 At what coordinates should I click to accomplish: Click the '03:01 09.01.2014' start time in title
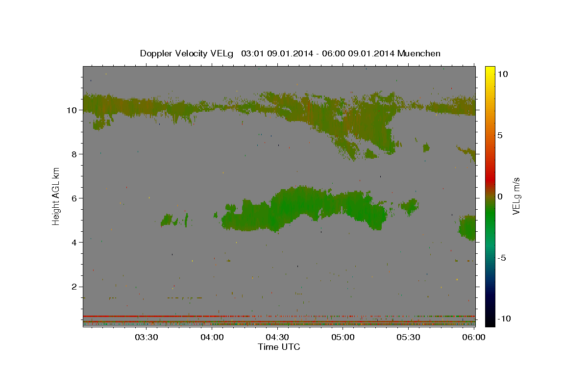pos(276,53)
